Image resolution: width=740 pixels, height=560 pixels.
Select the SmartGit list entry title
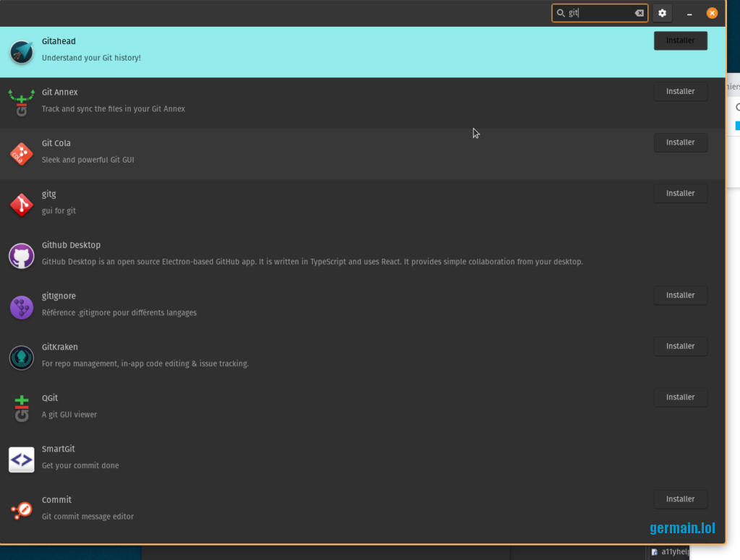58,449
